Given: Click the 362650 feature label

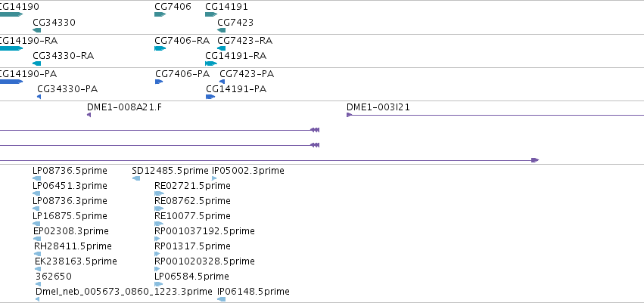Looking at the screenshot, I should (x=54, y=277).
